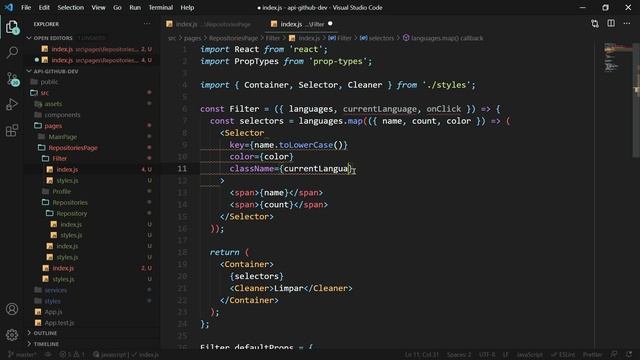Image resolution: width=640 pixels, height=360 pixels.
Task: Click Spaces: 2 indentation setting
Action: pos(459,354)
